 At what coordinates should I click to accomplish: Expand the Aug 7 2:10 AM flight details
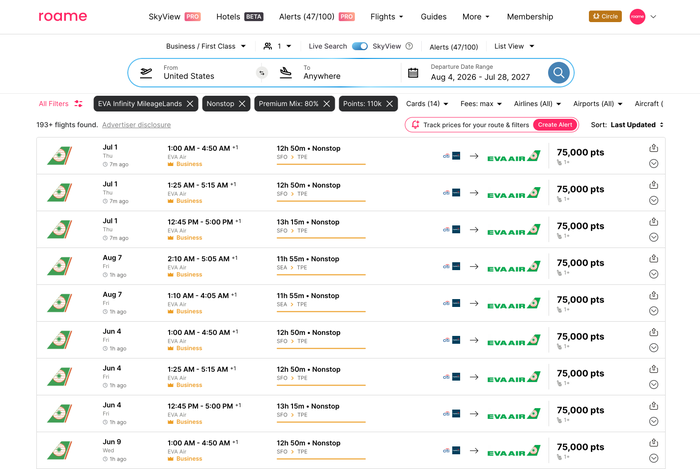(654, 274)
